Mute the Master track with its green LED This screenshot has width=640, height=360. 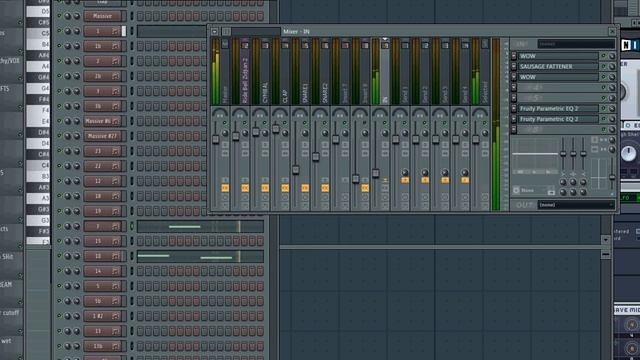224,123
